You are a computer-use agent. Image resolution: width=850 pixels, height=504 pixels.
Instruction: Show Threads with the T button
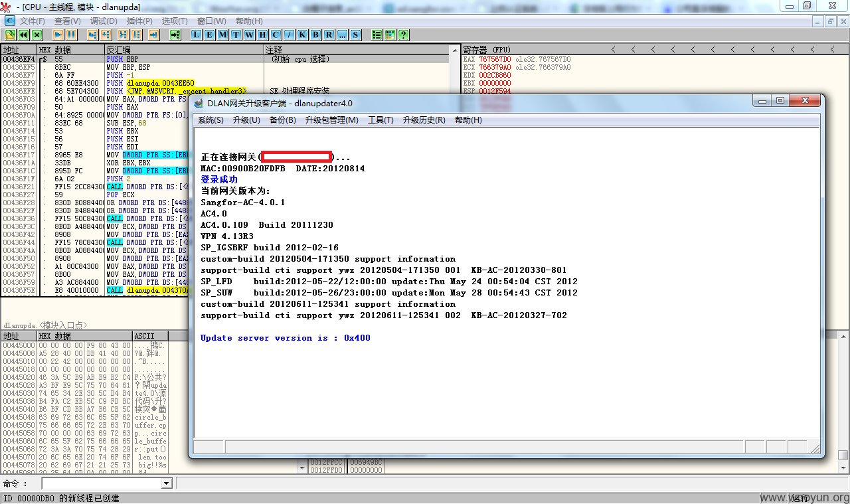[236, 35]
